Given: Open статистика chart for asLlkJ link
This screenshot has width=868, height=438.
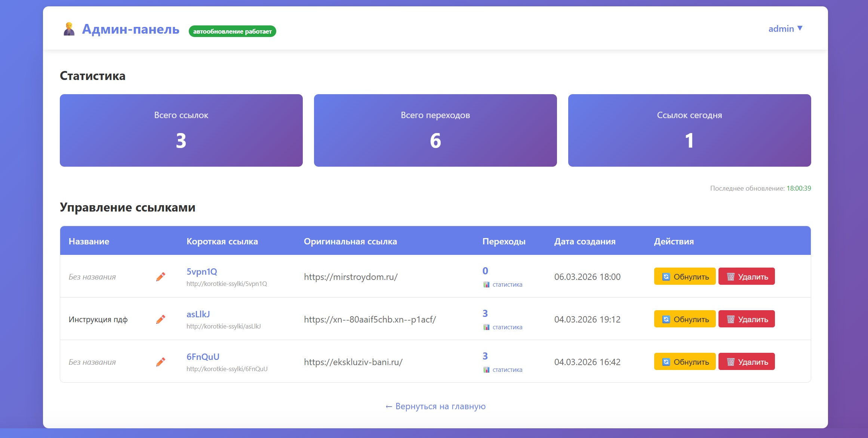Looking at the screenshot, I should point(503,327).
